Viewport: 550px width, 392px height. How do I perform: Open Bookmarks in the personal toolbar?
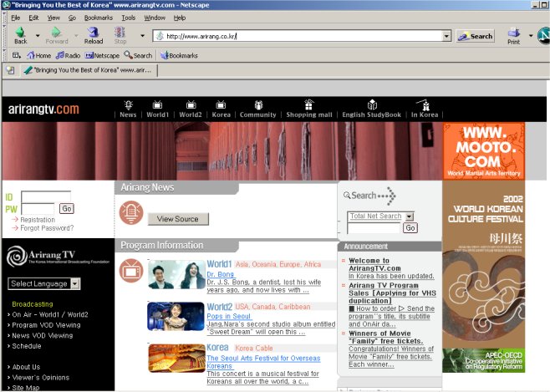(179, 55)
